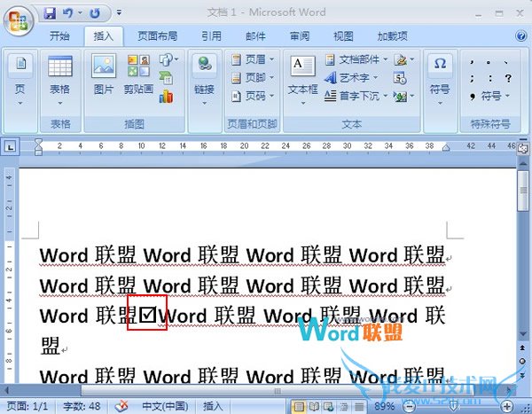Insert object icon in 文本 group

404,97
